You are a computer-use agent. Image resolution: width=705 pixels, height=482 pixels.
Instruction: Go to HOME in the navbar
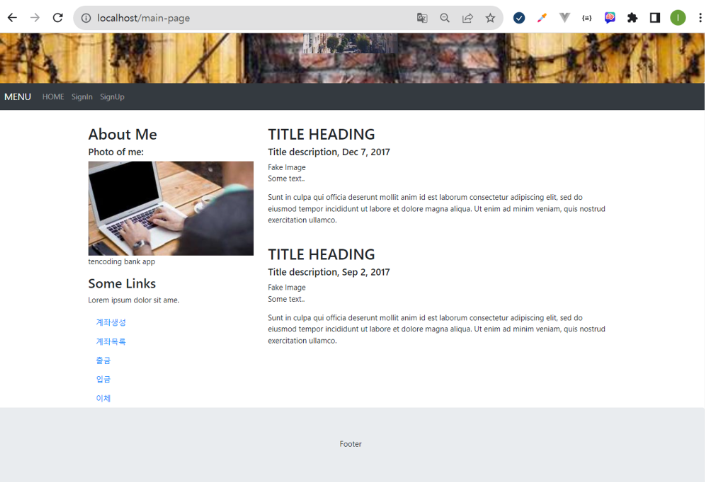[53, 97]
